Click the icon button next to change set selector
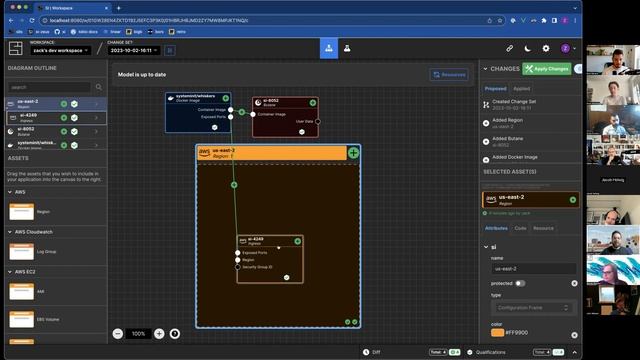This screenshot has width=640, height=360. point(170,50)
